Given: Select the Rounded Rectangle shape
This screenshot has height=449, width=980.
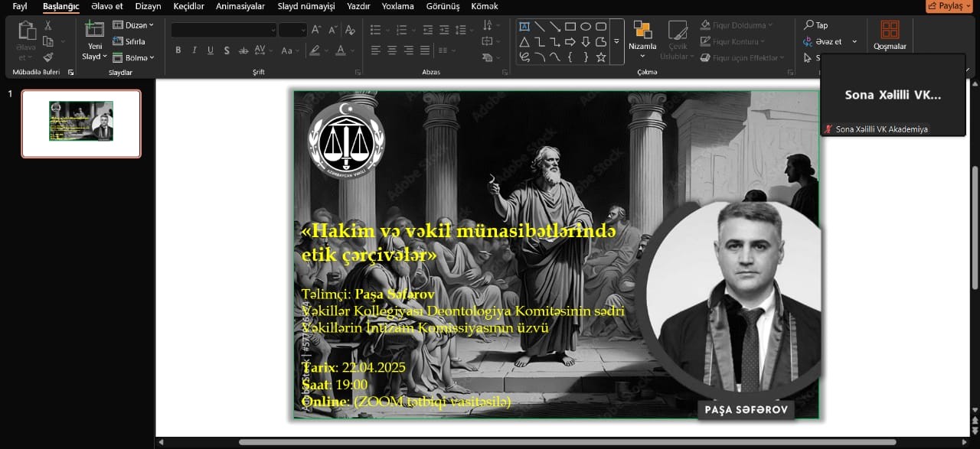Looking at the screenshot, I should 601,26.
